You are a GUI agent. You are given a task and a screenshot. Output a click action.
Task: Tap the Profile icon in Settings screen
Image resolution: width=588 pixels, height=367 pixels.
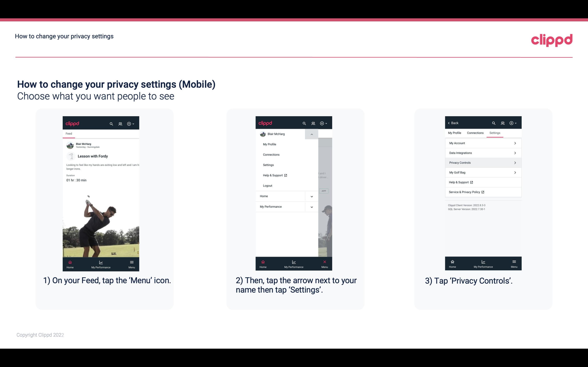click(502, 123)
